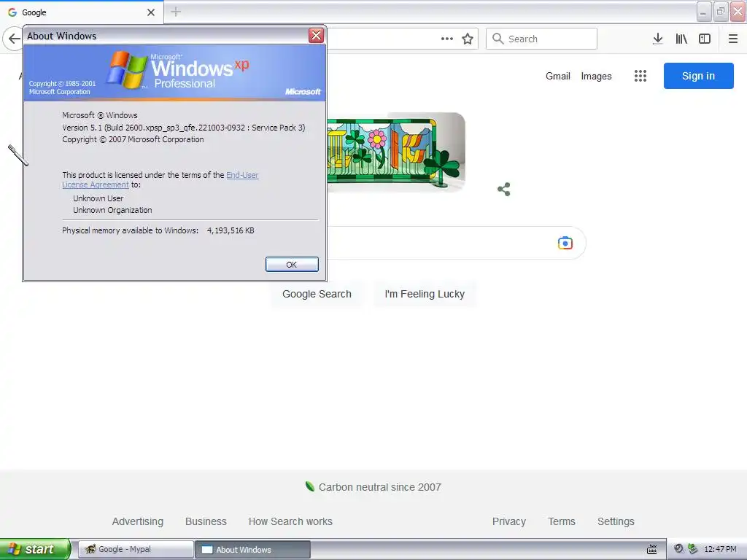The image size is (747, 560).
Task: Open the browser hamburger menu
Action: coord(733,39)
